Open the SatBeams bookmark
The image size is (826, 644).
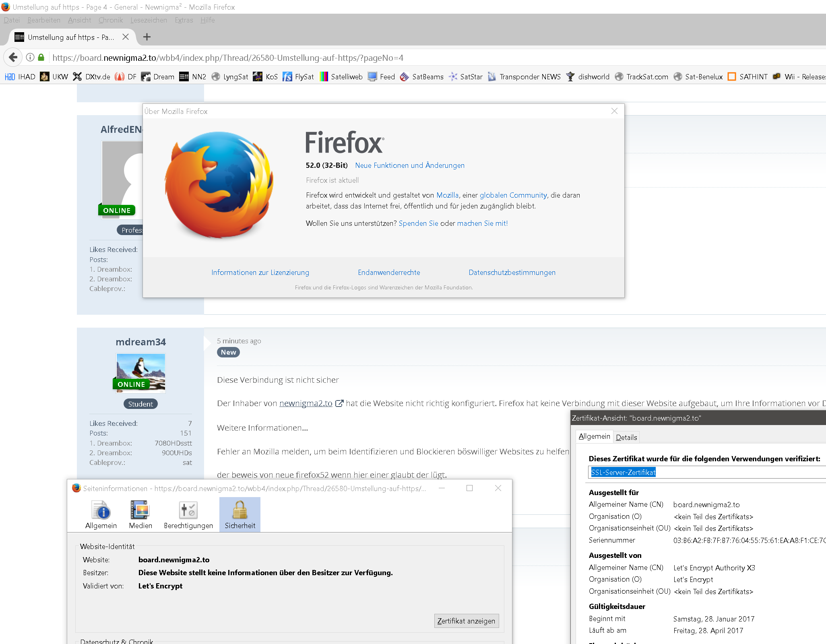click(x=422, y=77)
